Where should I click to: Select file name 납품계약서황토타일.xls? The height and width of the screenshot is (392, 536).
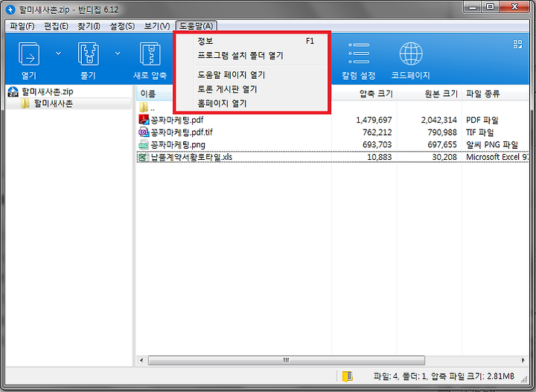tap(191, 157)
